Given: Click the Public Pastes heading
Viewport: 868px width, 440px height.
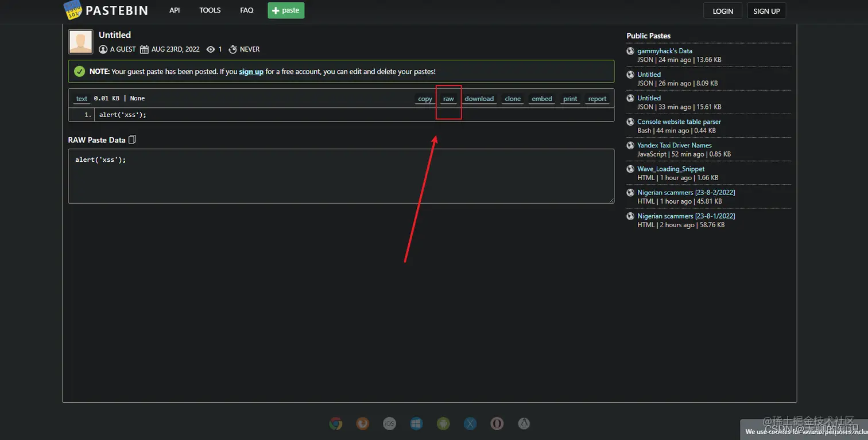Looking at the screenshot, I should click(x=649, y=36).
